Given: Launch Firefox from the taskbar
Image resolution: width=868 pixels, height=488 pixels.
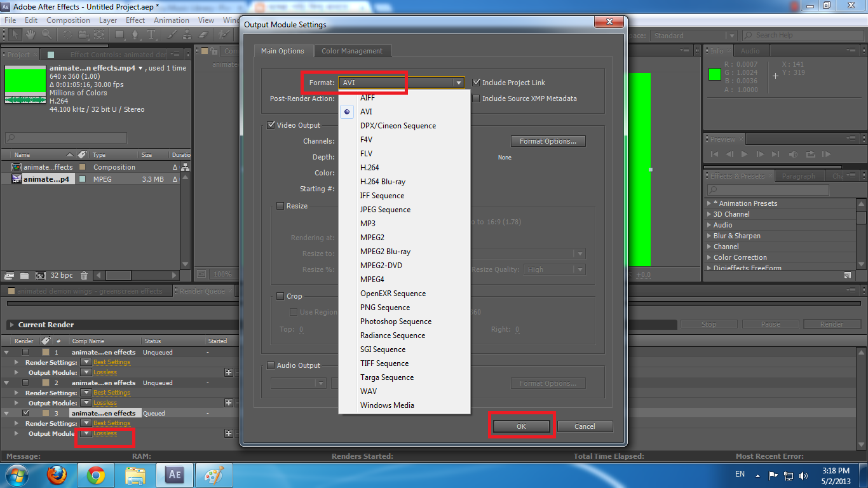Looking at the screenshot, I should tap(57, 475).
